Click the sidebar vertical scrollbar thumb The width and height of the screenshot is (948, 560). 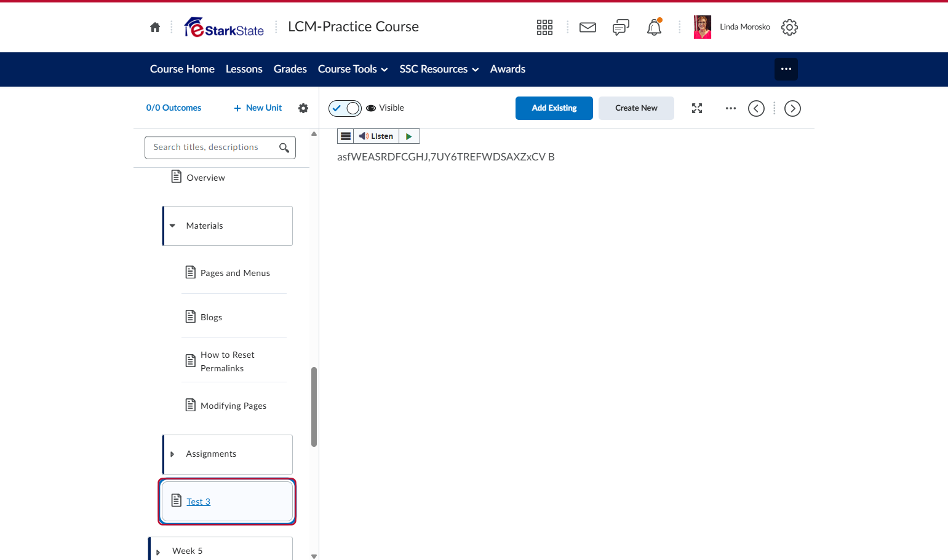pos(314,407)
